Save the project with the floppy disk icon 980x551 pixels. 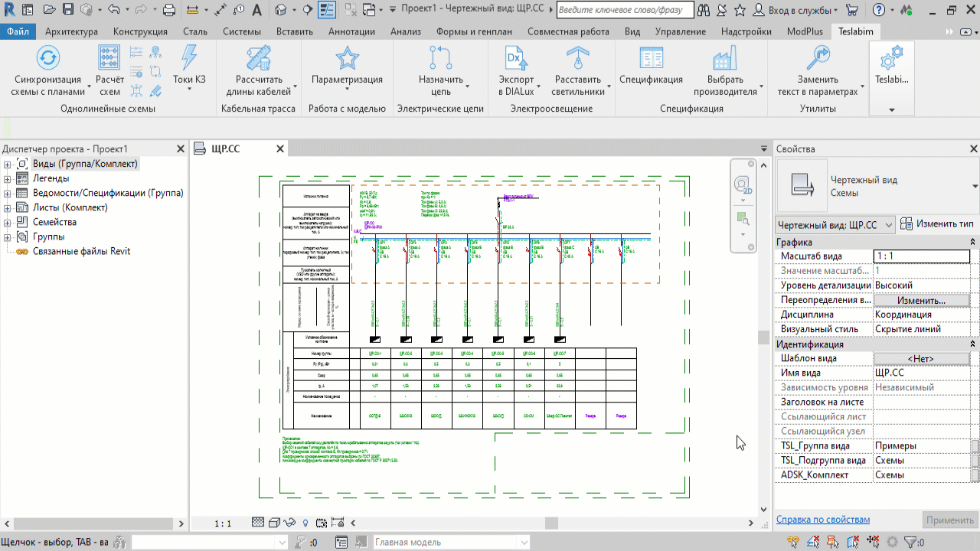click(68, 10)
